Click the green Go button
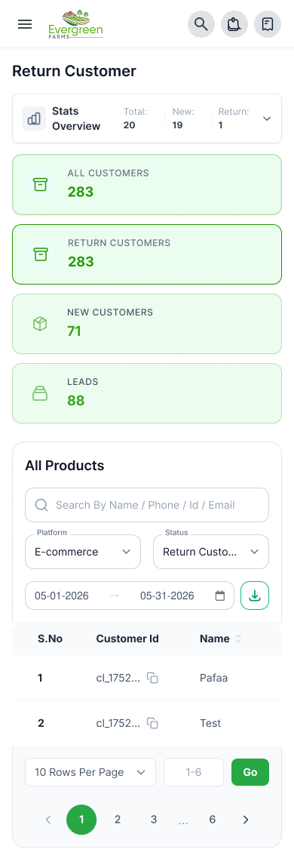 click(250, 771)
